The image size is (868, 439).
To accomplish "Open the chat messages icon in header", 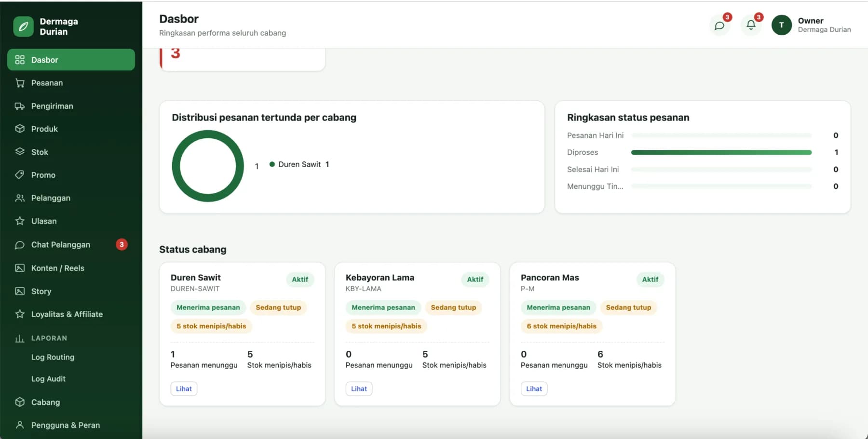I will pyautogui.click(x=719, y=26).
